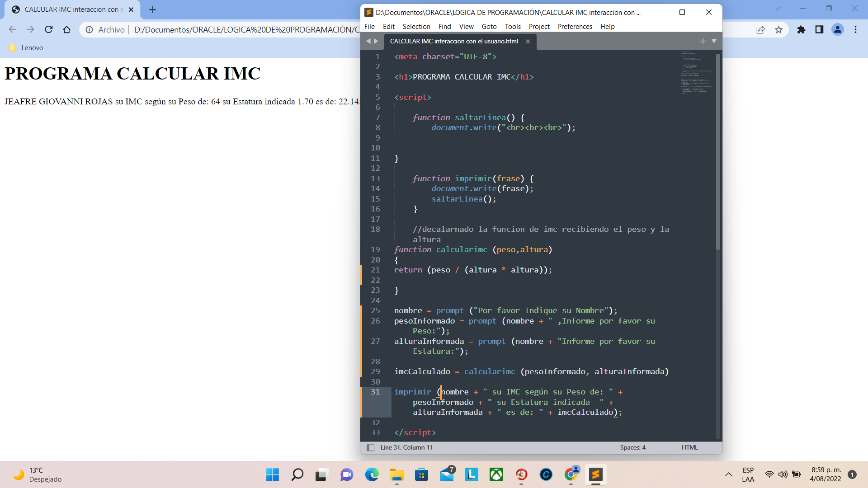This screenshot has width=868, height=488.
Task: Go to previous tab using left arrow
Action: pyautogui.click(x=368, y=41)
